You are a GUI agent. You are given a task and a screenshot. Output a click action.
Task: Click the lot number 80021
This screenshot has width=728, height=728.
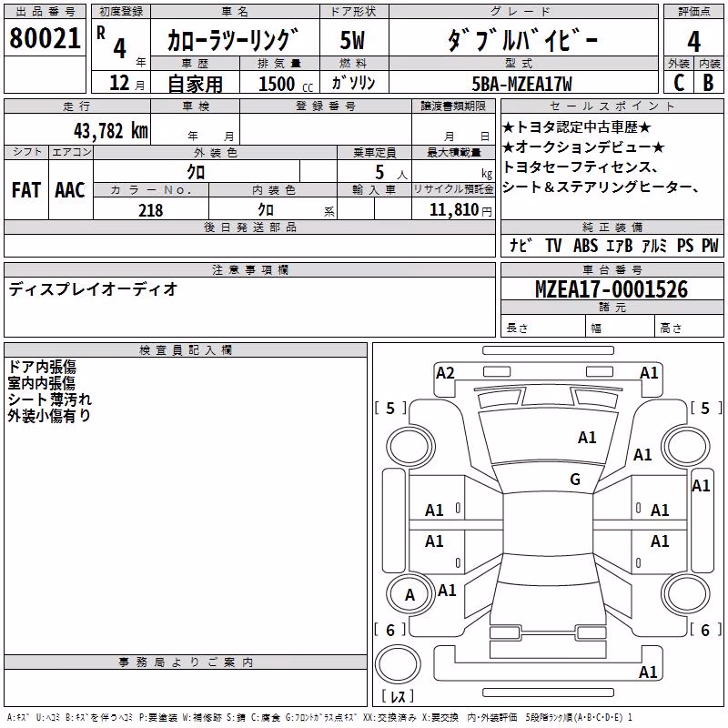point(45,38)
